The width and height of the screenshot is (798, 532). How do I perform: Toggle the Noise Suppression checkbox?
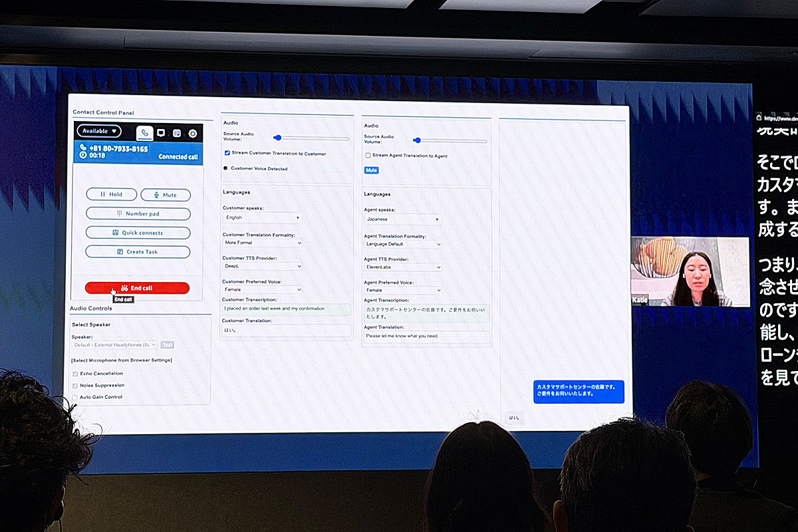pos(75,386)
